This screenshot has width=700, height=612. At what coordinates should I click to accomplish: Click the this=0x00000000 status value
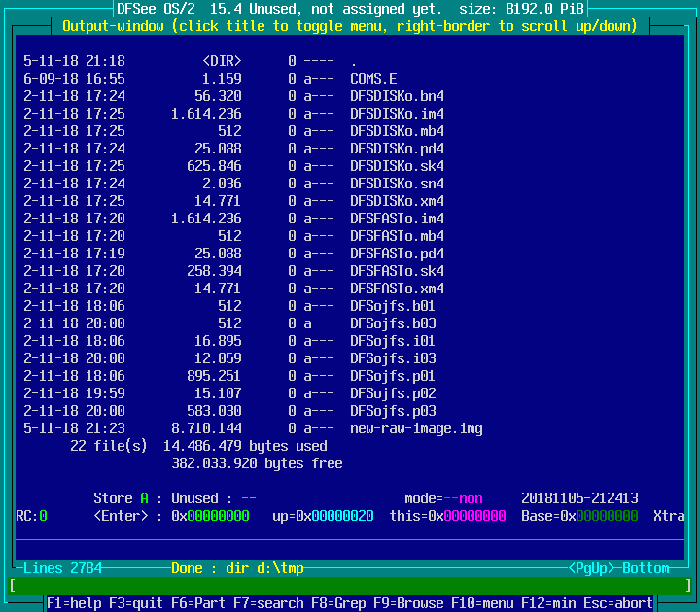pyautogui.click(x=447, y=516)
